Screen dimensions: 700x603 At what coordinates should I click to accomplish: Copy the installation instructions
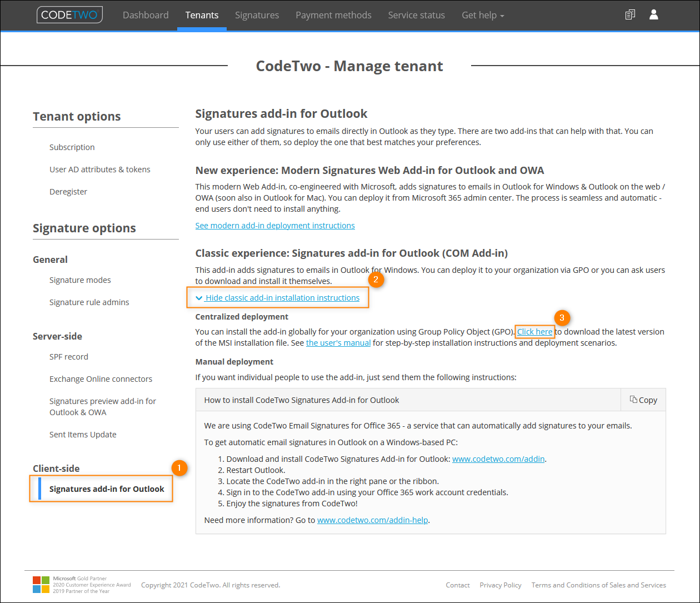pos(643,400)
